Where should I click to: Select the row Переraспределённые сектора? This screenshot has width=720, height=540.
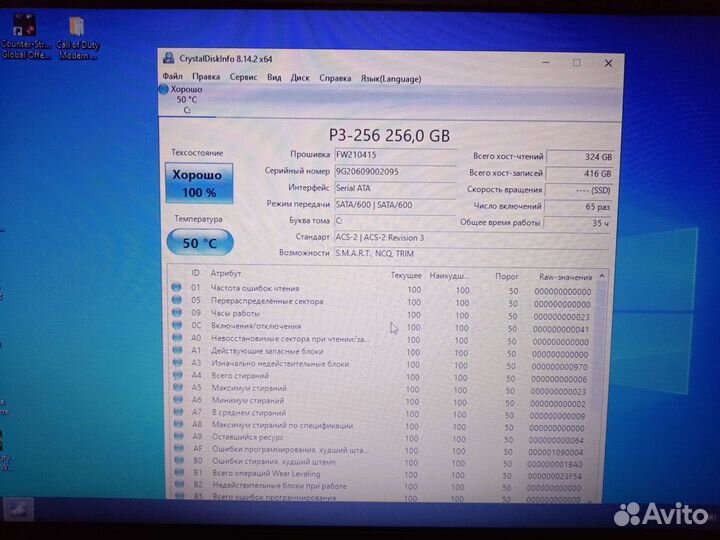pos(382,302)
